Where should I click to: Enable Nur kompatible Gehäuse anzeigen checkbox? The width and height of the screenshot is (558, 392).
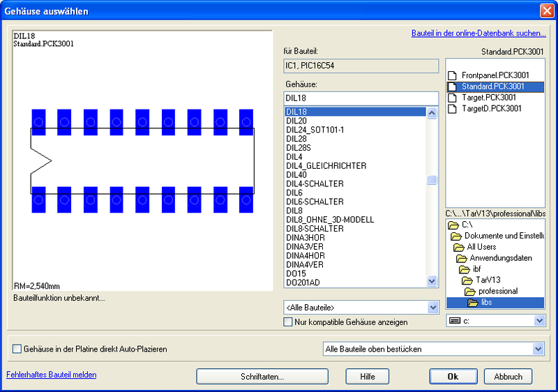click(288, 322)
